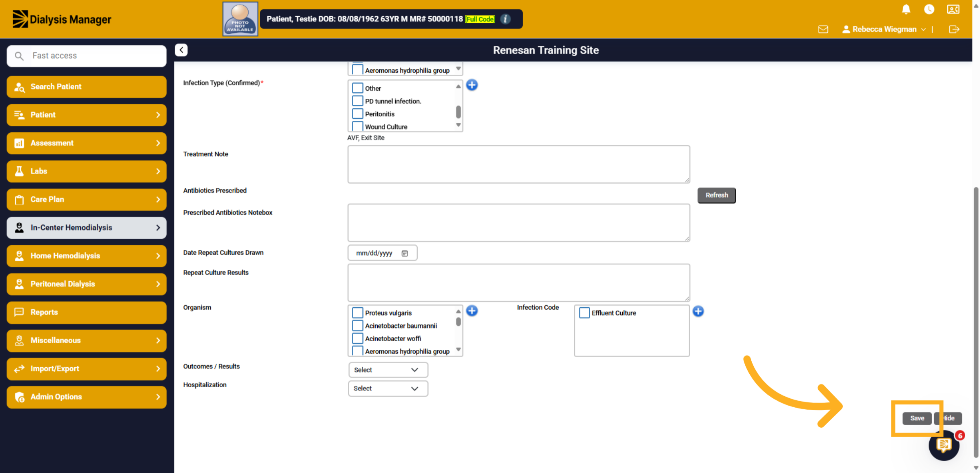The width and height of the screenshot is (980, 473).
Task: Add an Infection Type with plus icon
Action: [472, 85]
